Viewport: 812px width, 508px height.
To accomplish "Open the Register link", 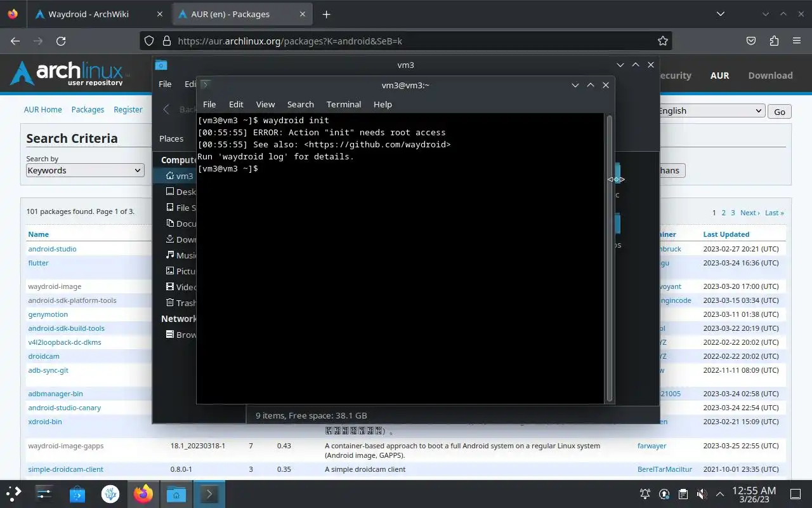I will click(x=128, y=109).
